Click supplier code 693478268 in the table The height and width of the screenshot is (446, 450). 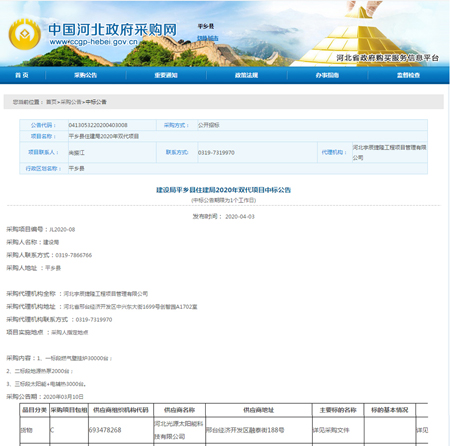pos(105,430)
